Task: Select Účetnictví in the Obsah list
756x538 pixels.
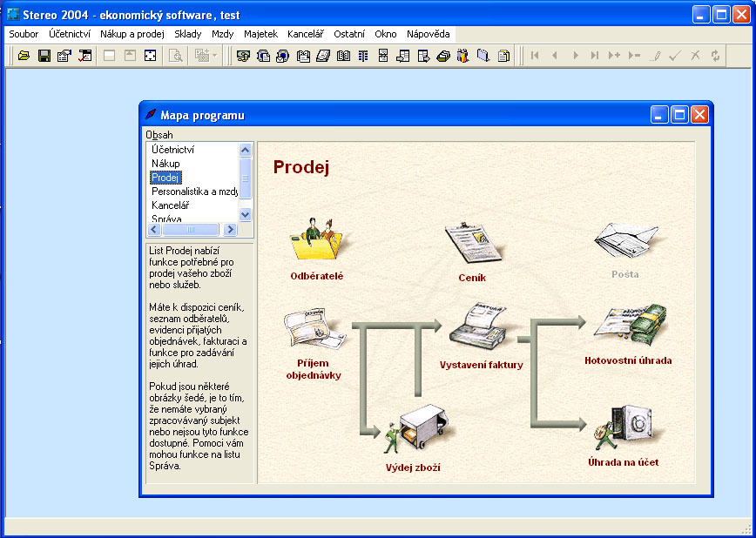Action: [172, 150]
